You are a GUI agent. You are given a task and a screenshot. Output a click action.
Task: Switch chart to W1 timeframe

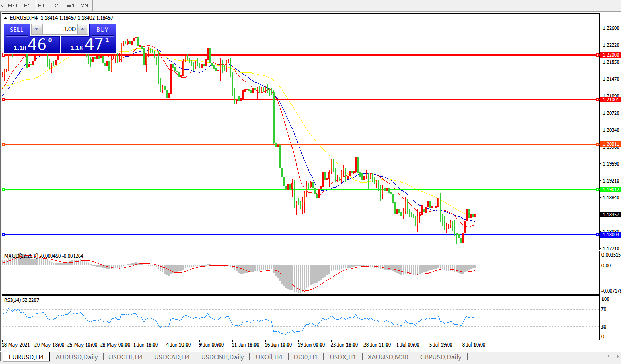click(x=70, y=5)
